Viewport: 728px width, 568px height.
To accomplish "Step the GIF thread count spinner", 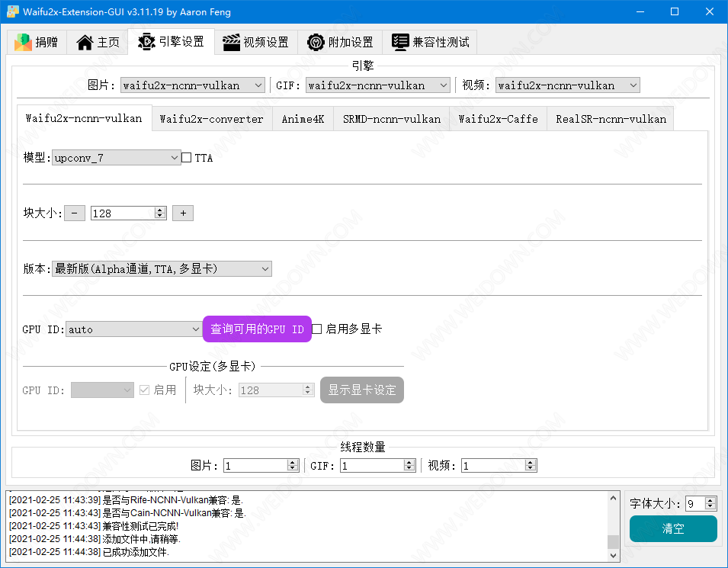I will pyautogui.click(x=409, y=465).
